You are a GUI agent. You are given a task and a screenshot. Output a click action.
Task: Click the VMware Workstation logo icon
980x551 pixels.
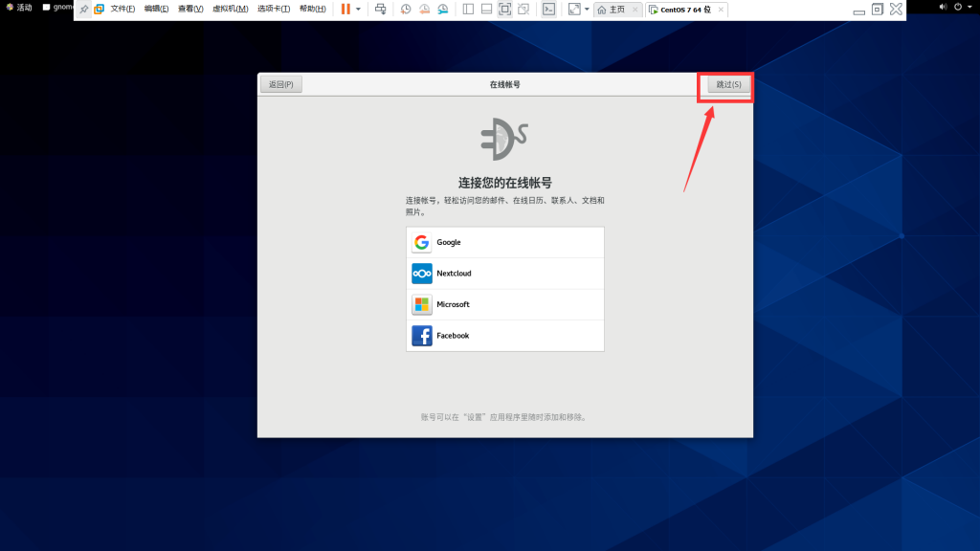99,9
